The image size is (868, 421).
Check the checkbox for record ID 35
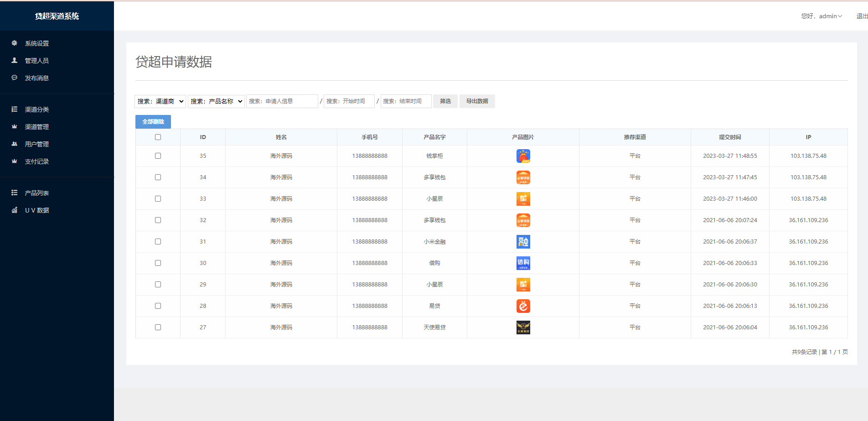tap(158, 156)
